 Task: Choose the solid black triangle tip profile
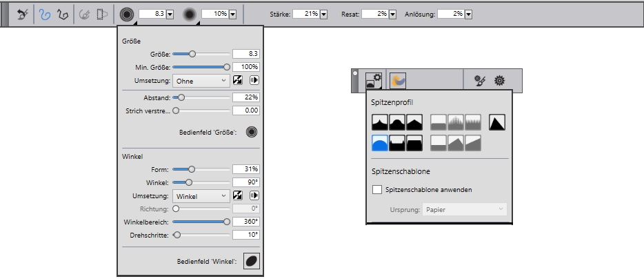[x=497, y=123]
